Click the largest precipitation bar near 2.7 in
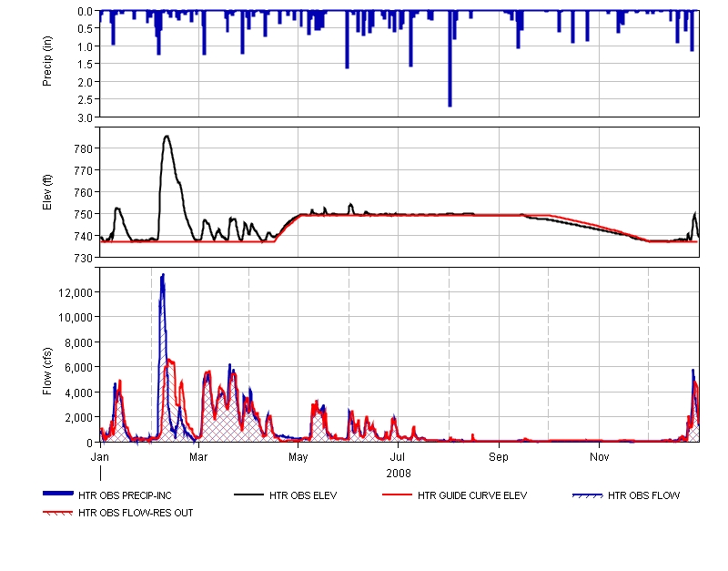Viewport: 728px width, 571px height. 450,58
